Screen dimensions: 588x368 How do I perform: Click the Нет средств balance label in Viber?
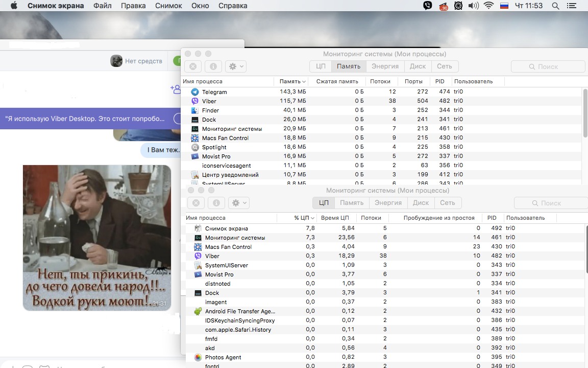tap(143, 61)
